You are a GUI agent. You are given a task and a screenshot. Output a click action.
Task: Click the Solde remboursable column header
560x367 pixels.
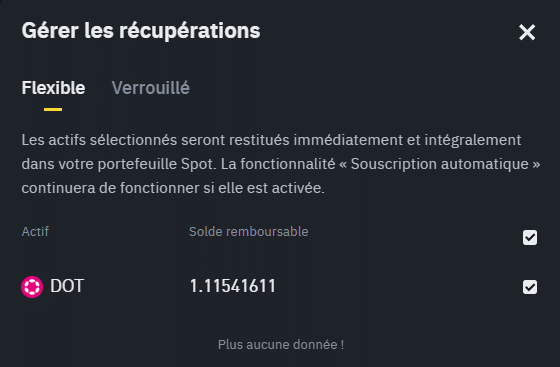click(x=249, y=232)
